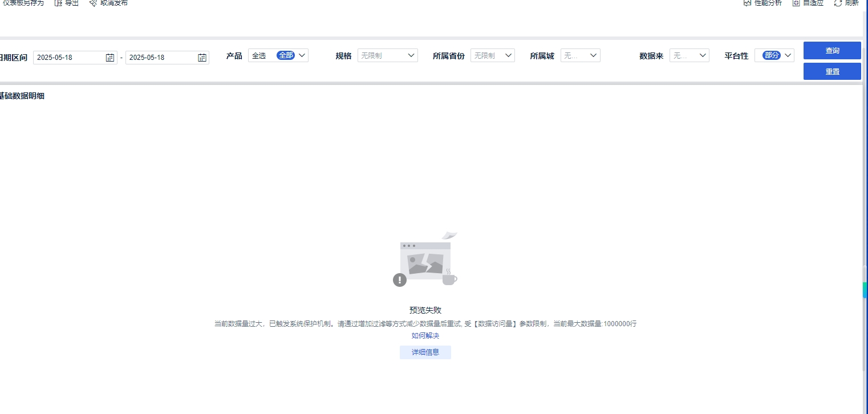Open 性能分析 performance analysis
Screen dimensions: 868x414
pos(762,3)
